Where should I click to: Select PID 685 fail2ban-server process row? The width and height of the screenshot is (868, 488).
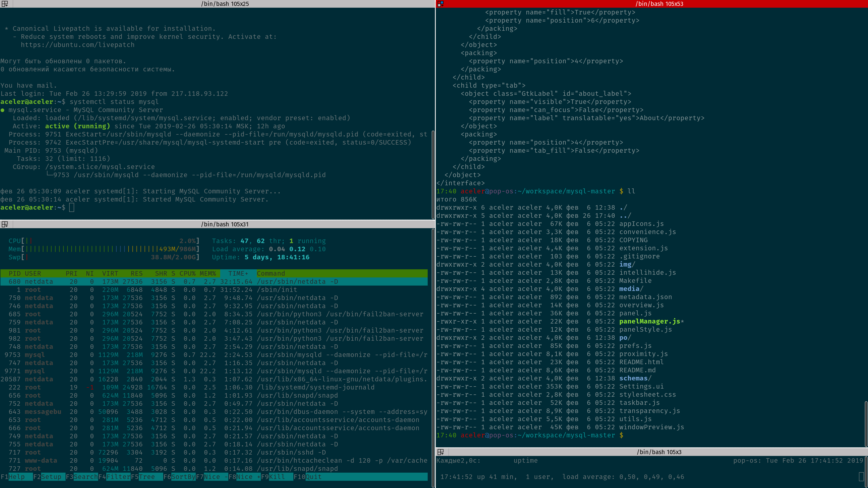pos(214,314)
